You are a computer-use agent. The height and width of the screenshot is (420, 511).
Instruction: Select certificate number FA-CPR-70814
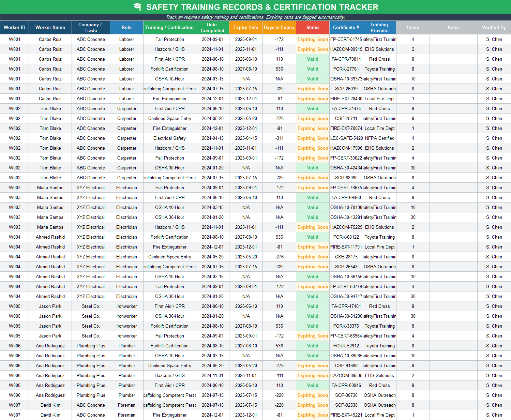346,59
